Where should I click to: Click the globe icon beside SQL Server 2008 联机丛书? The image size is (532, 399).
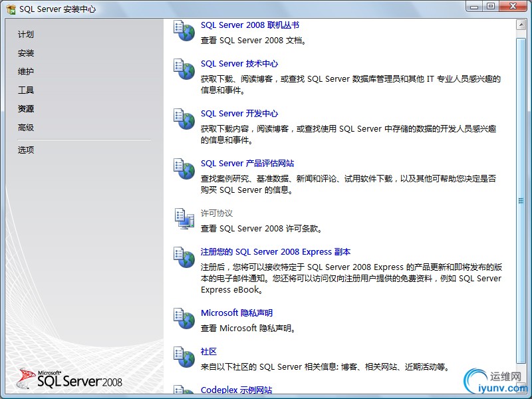coord(184,31)
